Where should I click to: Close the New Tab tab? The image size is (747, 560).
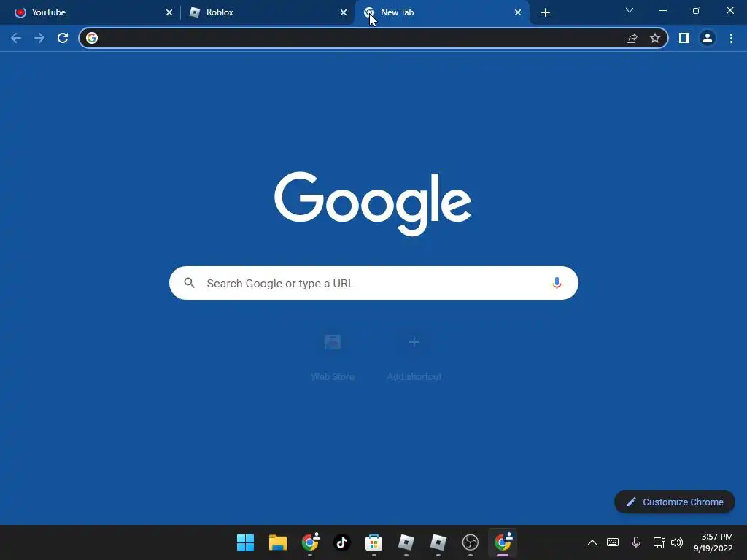518,12
